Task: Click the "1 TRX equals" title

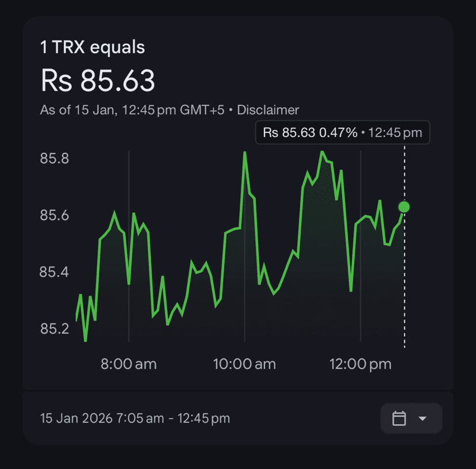Action: tap(93, 47)
